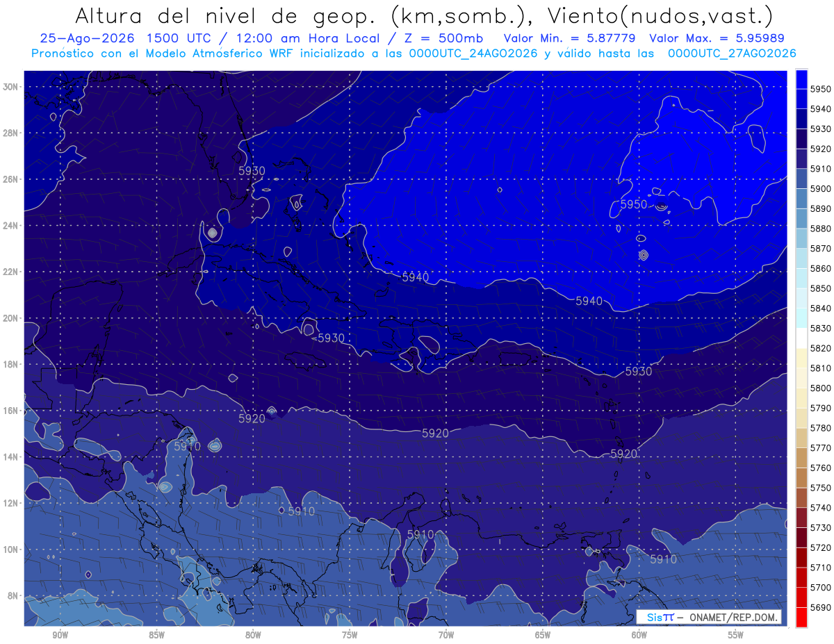Click the 60W longitude label
Viewport: 834px width, 644px height.
[x=639, y=635]
